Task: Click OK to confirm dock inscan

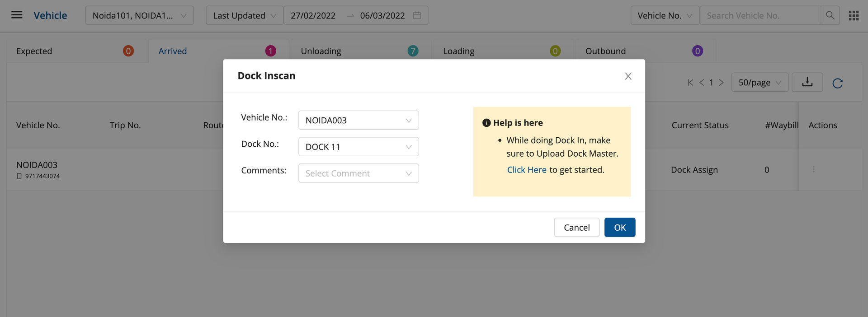Action: click(x=619, y=228)
